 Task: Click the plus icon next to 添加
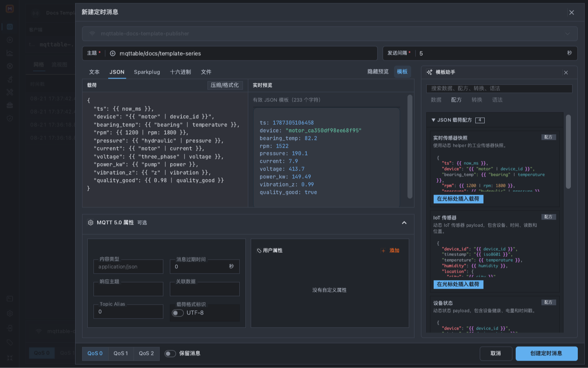tap(383, 251)
